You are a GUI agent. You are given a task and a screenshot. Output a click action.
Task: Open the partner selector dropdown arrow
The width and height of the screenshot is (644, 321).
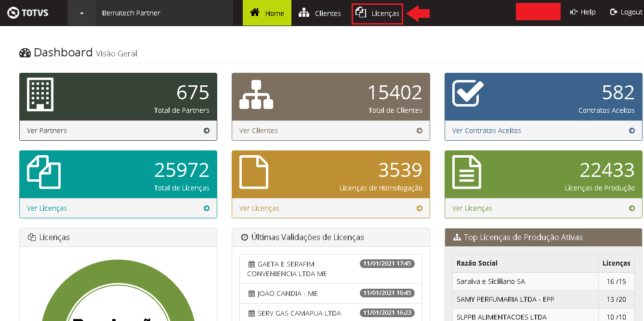(81, 13)
